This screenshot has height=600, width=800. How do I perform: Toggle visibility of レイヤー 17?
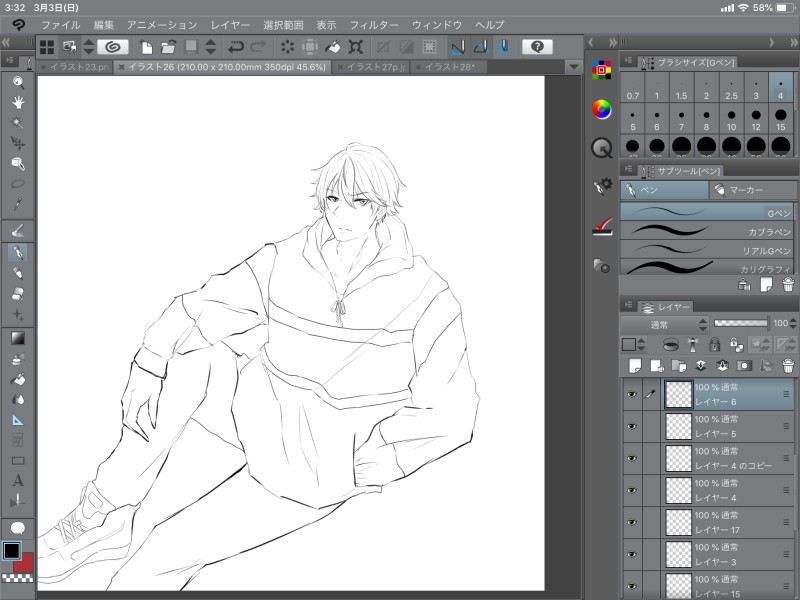[631, 522]
